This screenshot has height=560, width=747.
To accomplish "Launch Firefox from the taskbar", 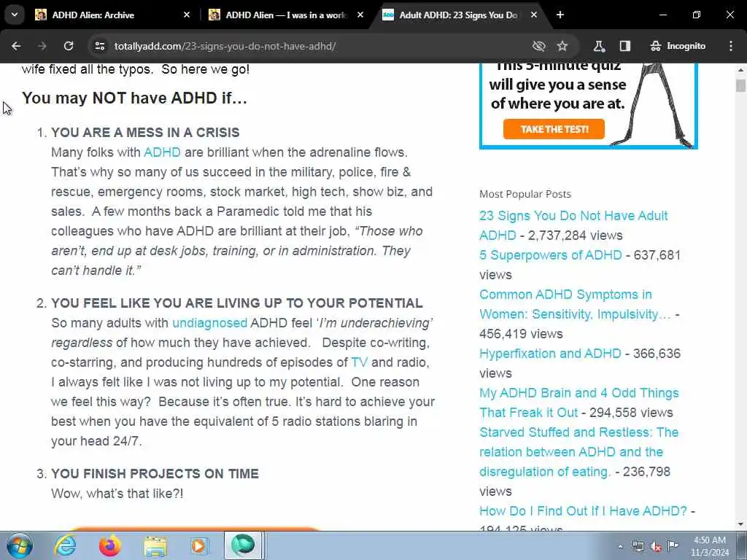I will point(109,545).
